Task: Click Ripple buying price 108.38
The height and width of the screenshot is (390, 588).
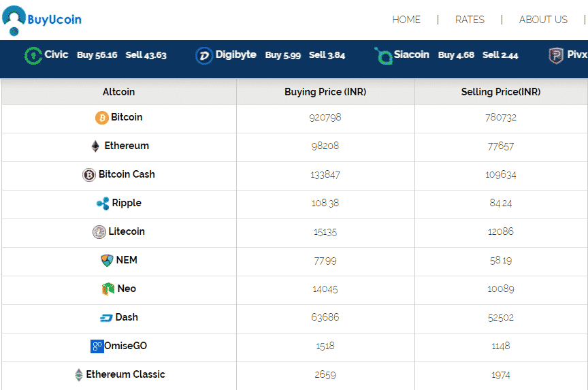Action: [325, 204]
